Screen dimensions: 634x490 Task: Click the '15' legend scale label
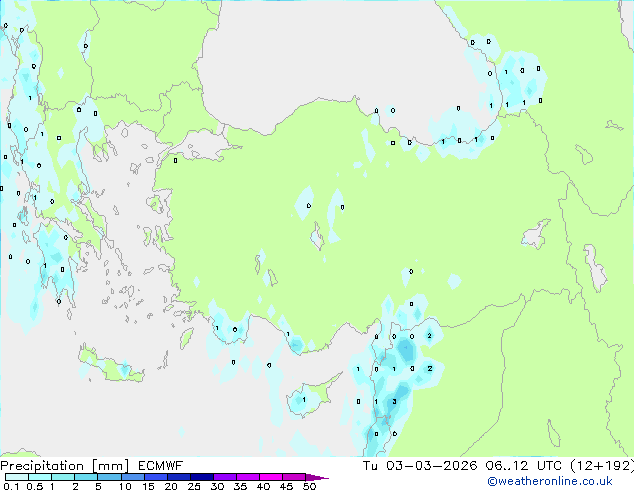148,486
